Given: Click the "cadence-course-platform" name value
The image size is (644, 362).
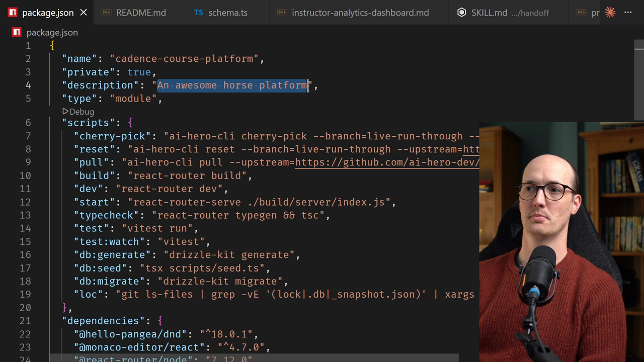Looking at the screenshot, I should [x=184, y=59].
